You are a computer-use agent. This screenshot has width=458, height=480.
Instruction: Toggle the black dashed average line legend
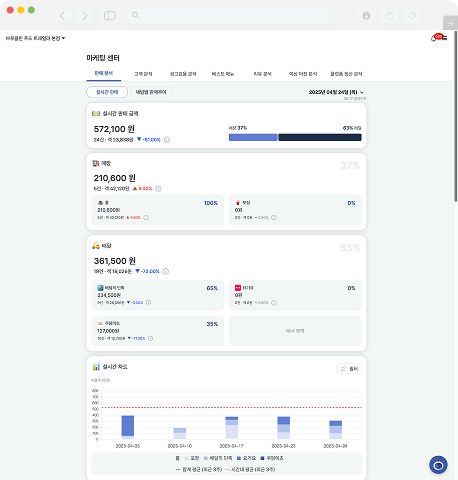pos(199,469)
